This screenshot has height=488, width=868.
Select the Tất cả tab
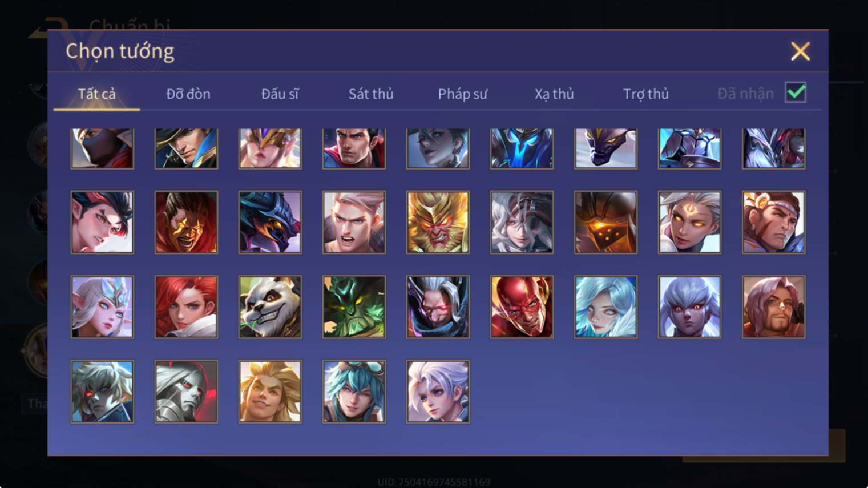(96, 94)
